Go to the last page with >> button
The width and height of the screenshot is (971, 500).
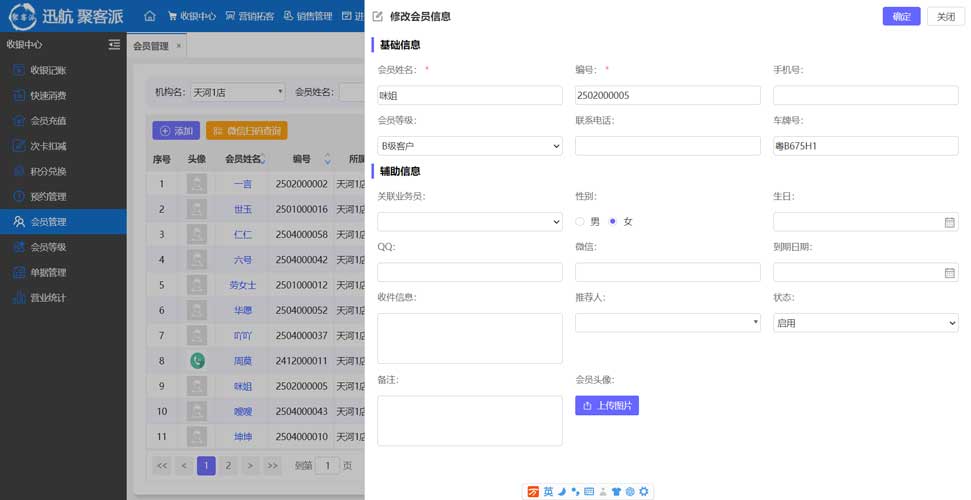click(272, 465)
